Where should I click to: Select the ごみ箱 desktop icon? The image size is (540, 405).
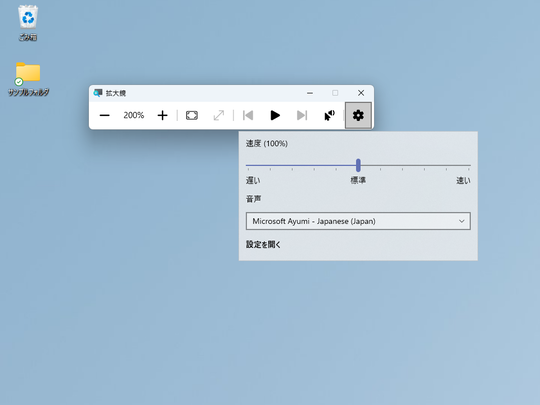tap(28, 23)
